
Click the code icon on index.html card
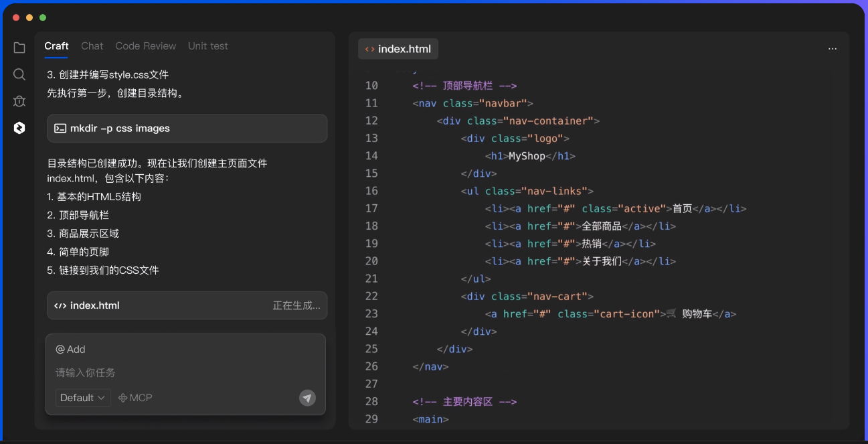(60, 305)
